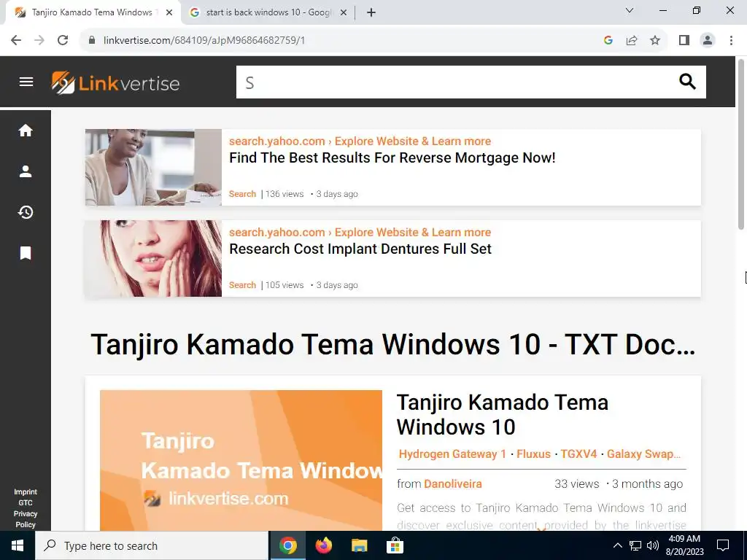Open Chrome's three-dot menu

click(x=731, y=40)
